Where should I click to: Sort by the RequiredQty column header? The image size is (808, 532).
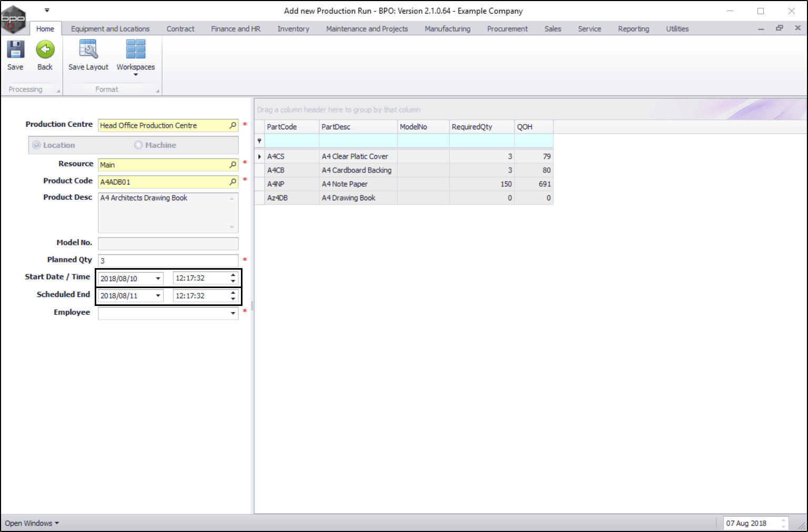point(482,127)
